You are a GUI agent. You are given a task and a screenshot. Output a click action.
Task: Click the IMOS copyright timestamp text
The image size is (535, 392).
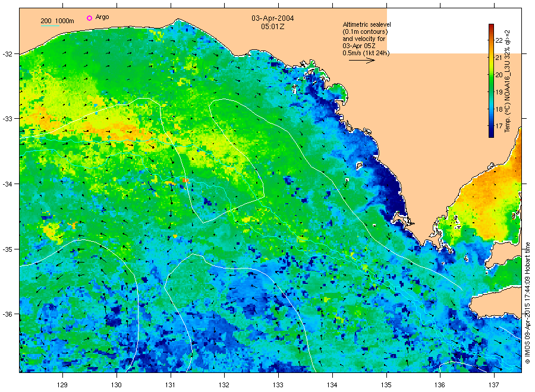527,303
